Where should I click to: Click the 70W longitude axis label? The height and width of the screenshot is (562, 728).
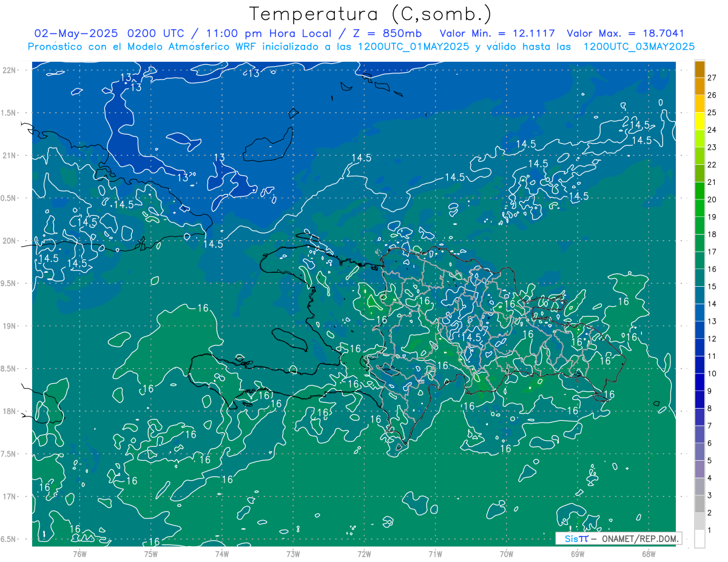[x=506, y=554]
